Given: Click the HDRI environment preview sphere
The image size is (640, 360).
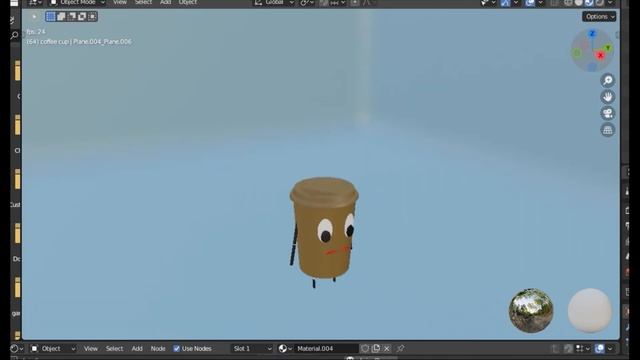Looking at the screenshot, I should [x=531, y=311].
